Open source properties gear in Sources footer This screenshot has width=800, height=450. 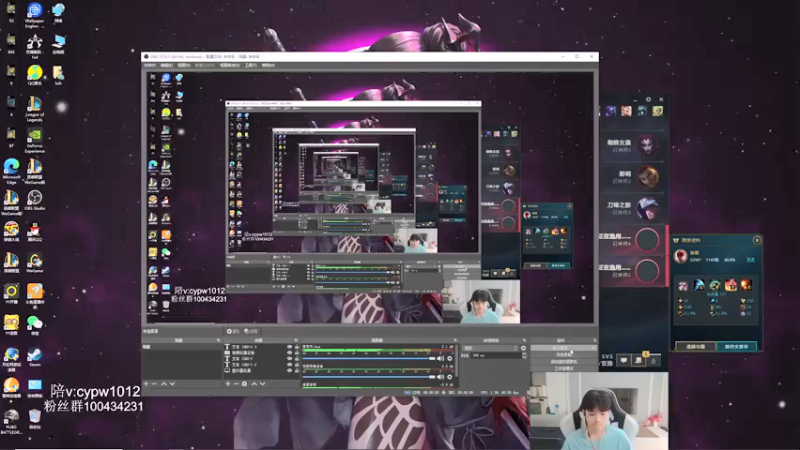(244, 384)
